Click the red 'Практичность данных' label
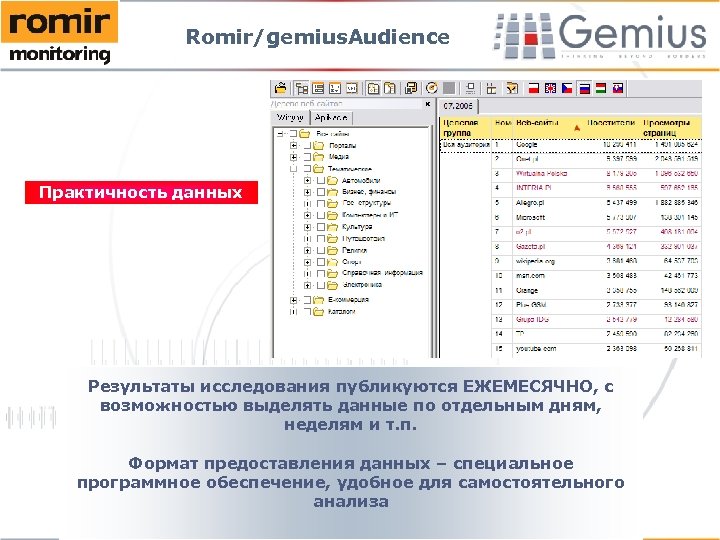Image resolution: width=720 pixels, height=540 pixels. [x=141, y=192]
